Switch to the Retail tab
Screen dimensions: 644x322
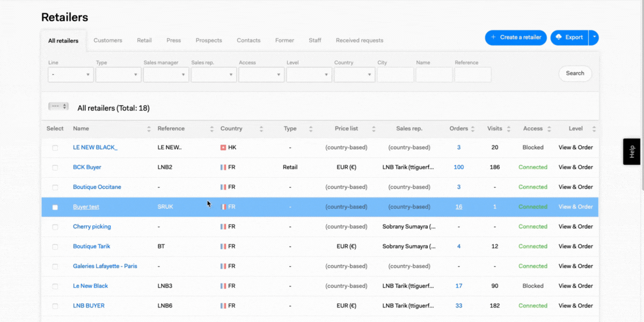point(144,40)
